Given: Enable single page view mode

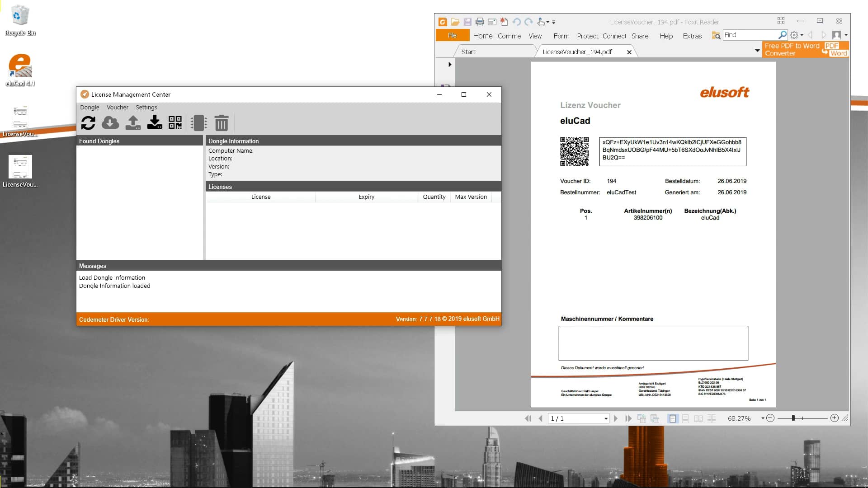Looking at the screenshot, I should pos(673,418).
